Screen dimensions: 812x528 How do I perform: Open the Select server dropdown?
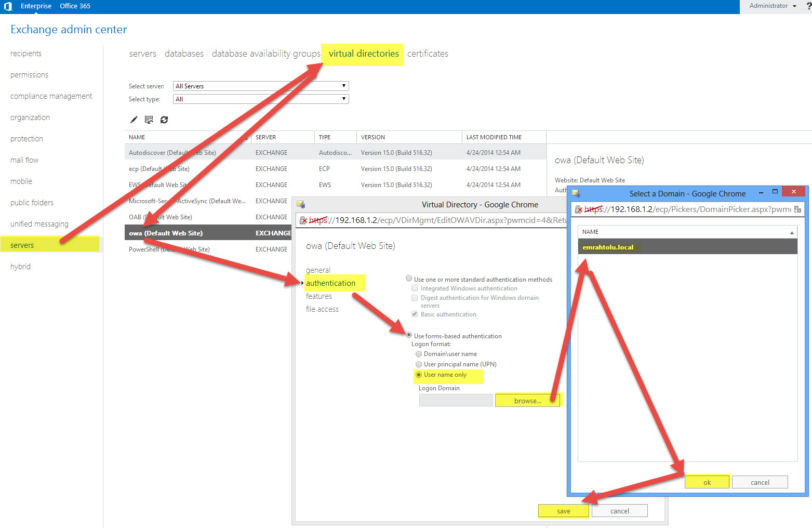261,86
